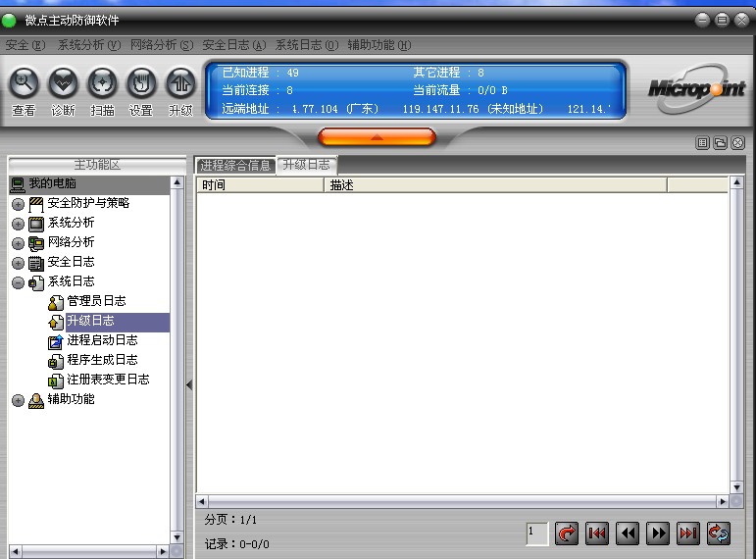Click the 主功能区 panel header
756x559 pixels.
coord(97,165)
